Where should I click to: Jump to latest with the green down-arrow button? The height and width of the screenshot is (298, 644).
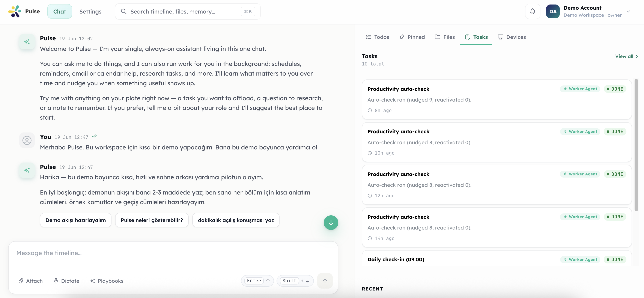[x=331, y=223]
